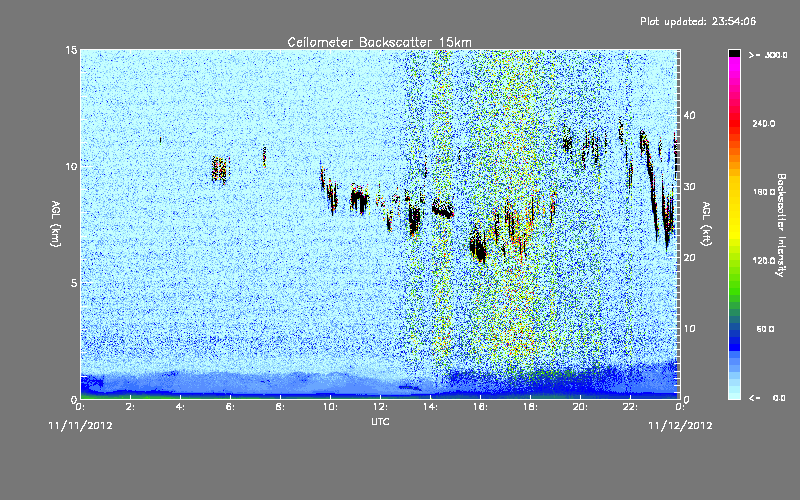Click the black top of the colorbar
Image resolution: width=800 pixels, height=500 pixels.
pos(734,53)
